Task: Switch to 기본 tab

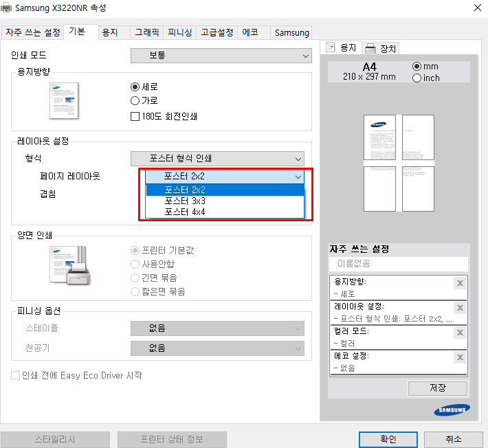Action: coord(81,32)
